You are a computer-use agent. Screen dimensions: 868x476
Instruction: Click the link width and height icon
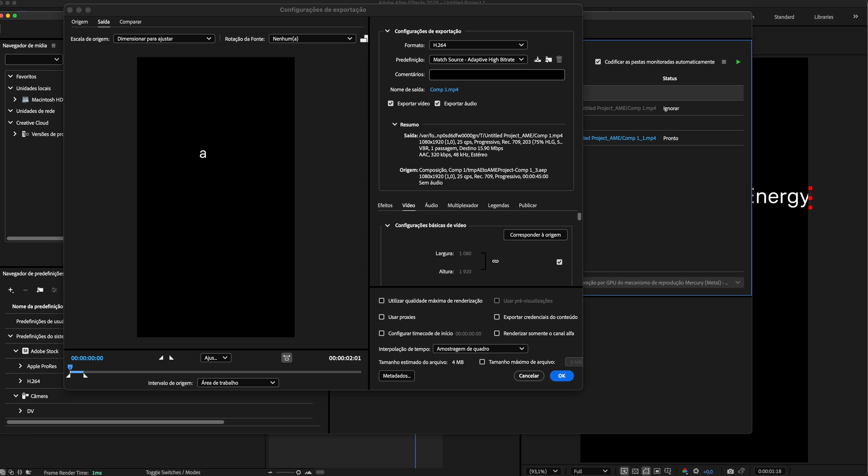[495, 261]
